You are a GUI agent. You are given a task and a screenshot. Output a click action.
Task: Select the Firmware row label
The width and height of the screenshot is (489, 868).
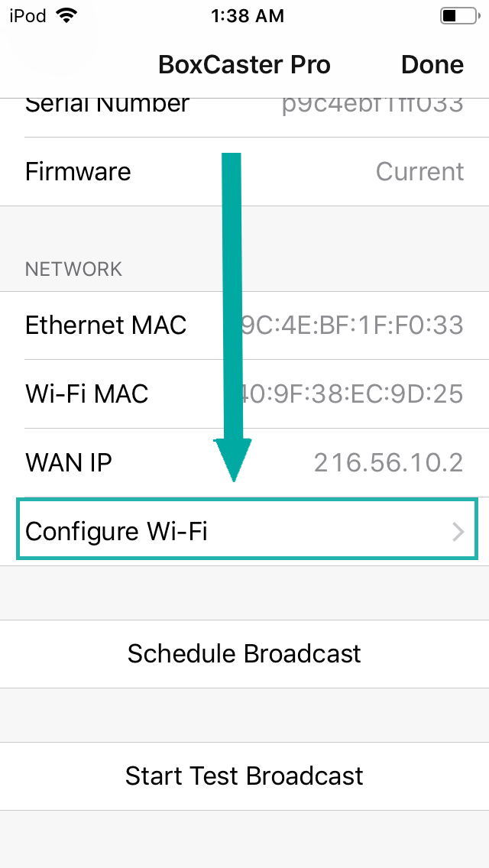click(78, 172)
